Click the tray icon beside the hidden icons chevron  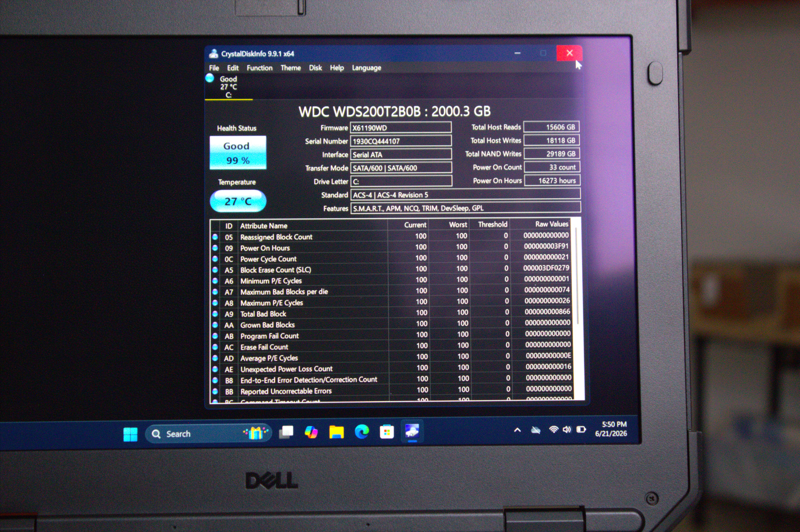coord(535,430)
